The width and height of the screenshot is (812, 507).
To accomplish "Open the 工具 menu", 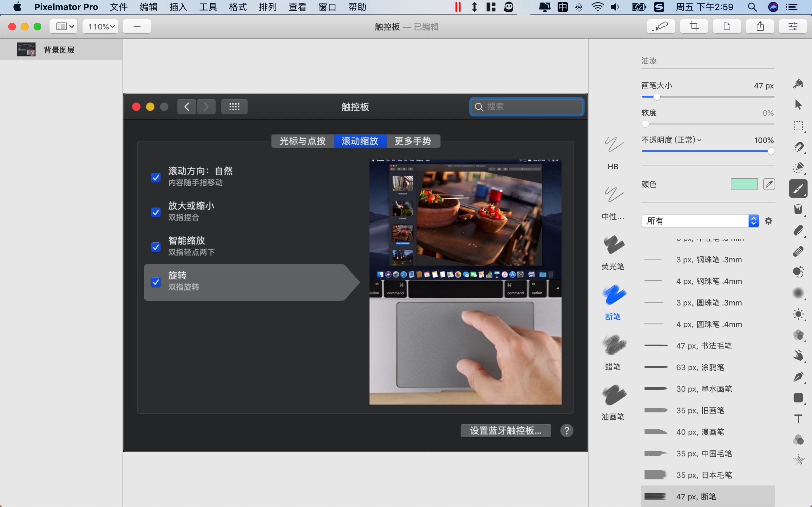I will (207, 7).
